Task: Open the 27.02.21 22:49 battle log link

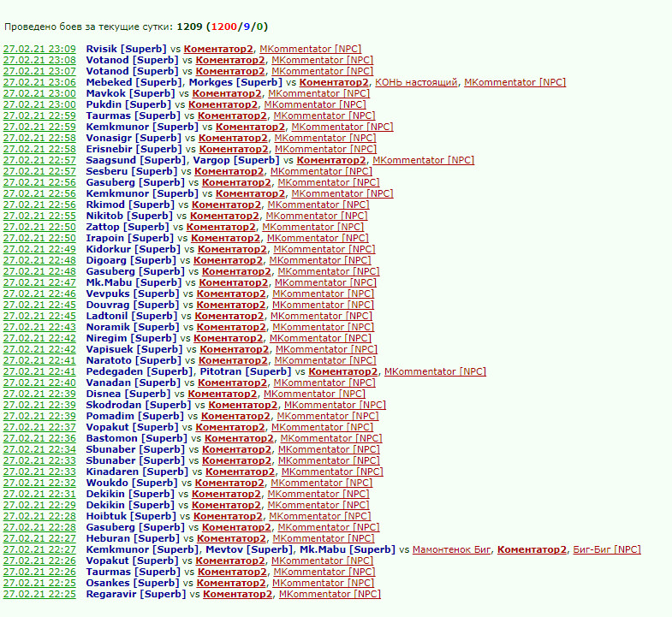Action: click(39, 249)
